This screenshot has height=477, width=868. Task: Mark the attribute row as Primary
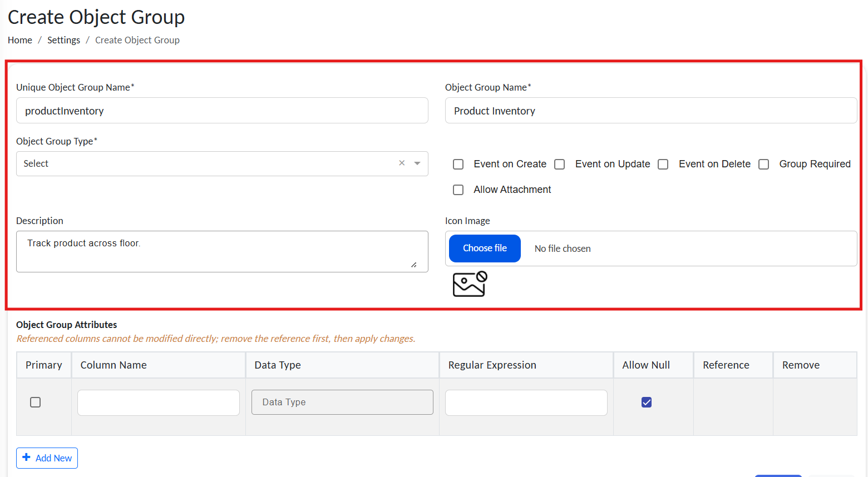coord(36,403)
